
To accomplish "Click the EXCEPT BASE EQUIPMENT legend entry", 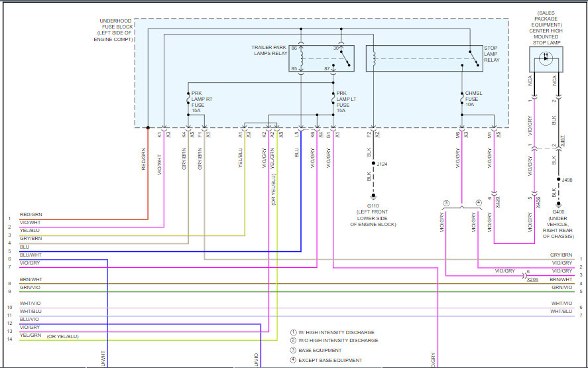I will 326,360.
